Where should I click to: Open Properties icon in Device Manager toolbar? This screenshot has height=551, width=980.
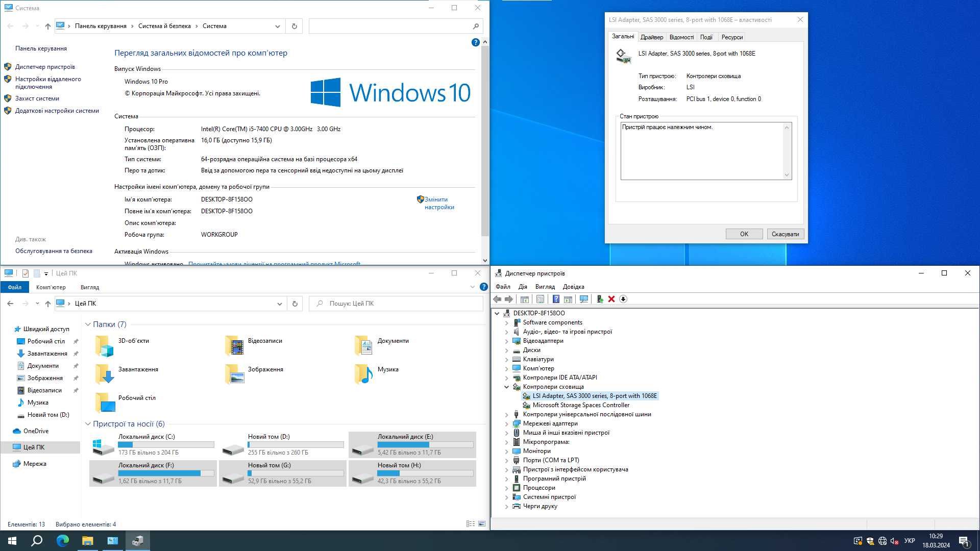point(540,299)
